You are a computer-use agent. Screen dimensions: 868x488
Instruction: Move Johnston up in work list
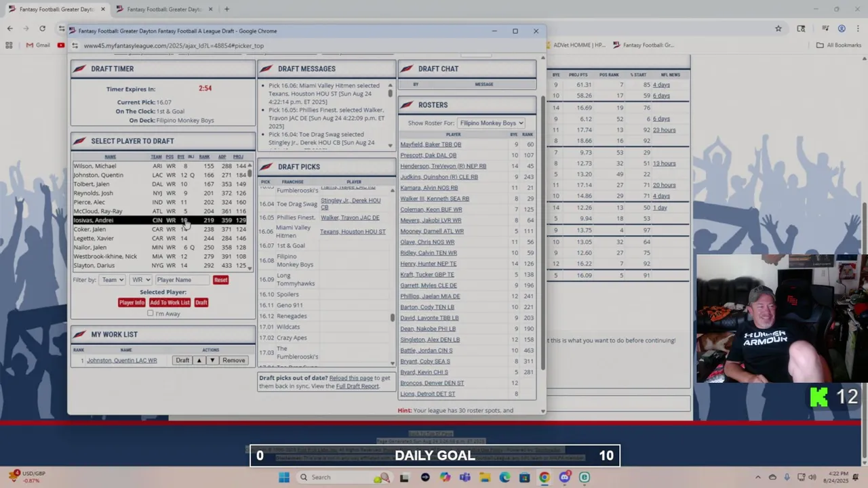199,361
